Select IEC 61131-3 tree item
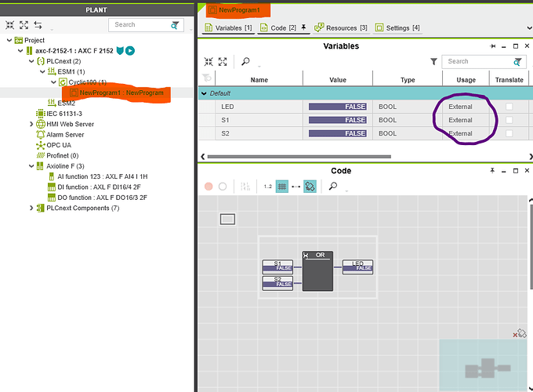Viewport: 533px width, 392px height. point(60,114)
